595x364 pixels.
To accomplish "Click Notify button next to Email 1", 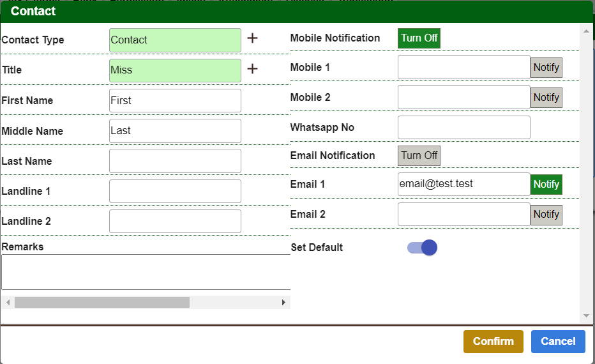I will [x=546, y=185].
